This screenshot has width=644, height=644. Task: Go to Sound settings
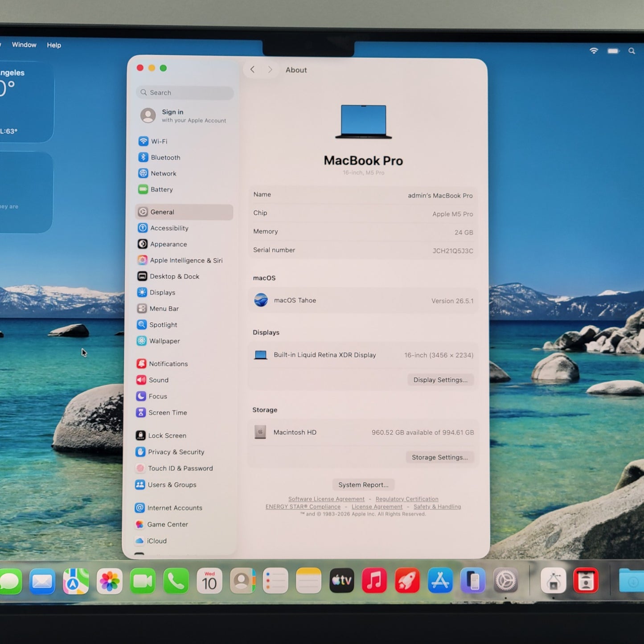[x=183, y=380]
